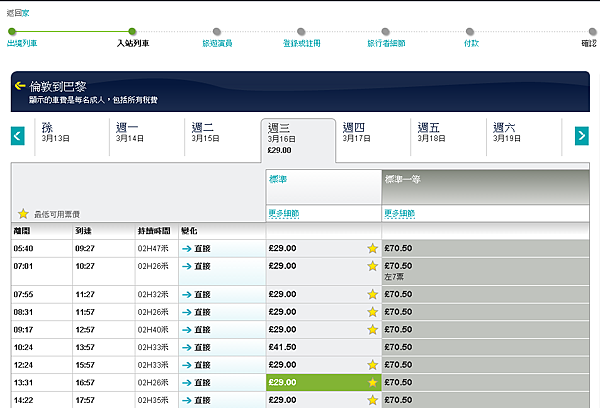Open 更多細節 under 標準 column
The image size is (600, 408).
click(x=284, y=214)
